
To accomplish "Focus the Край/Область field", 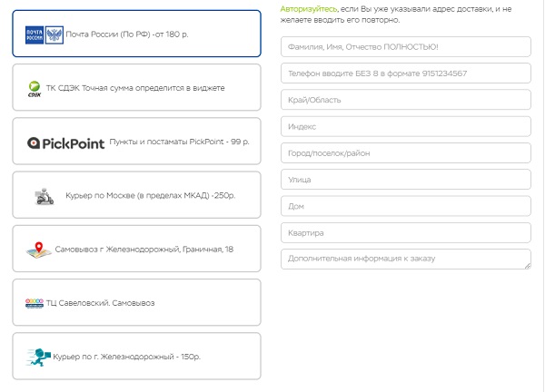I will (x=406, y=100).
